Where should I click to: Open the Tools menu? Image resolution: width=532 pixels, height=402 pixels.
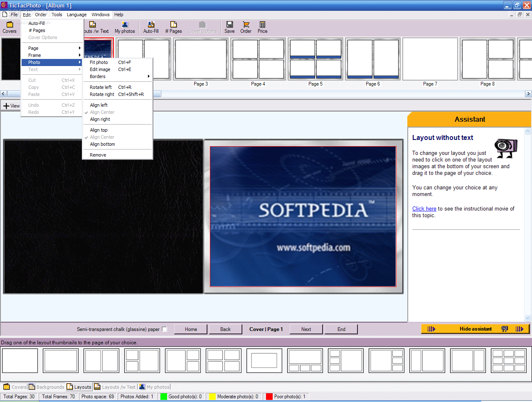(57, 15)
